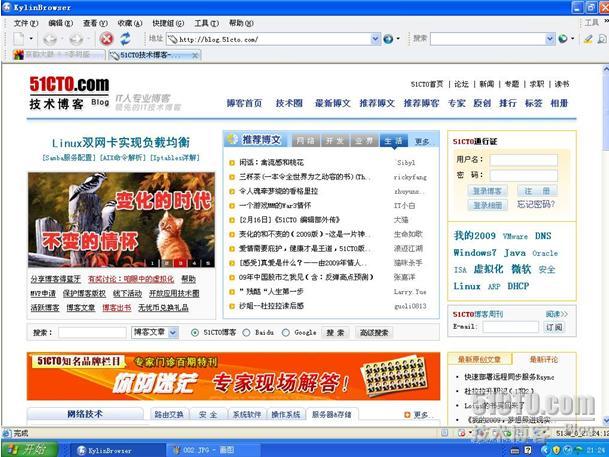Switch to the 最新评论 tab
This screenshot has width=609, height=457.
pyautogui.click(x=544, y=359)
